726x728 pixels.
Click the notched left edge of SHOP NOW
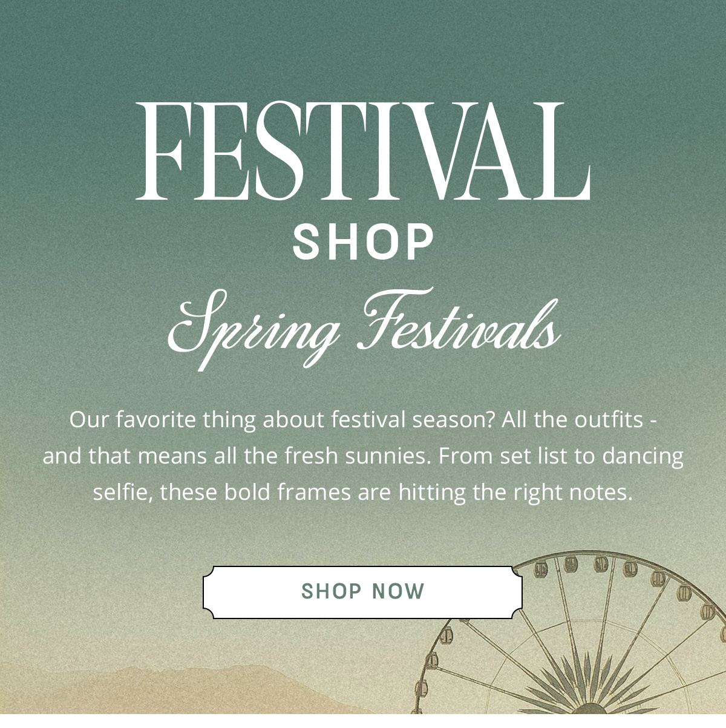(207, 592)
